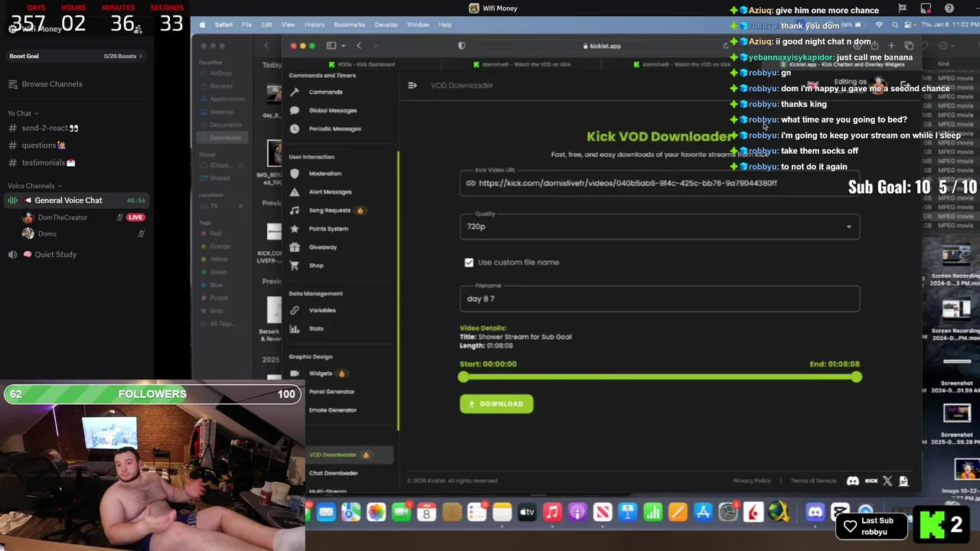This screenshot has width=980, height=551.
Task: Click DomTheCreator in voice channel
Action: coord(63,218)
